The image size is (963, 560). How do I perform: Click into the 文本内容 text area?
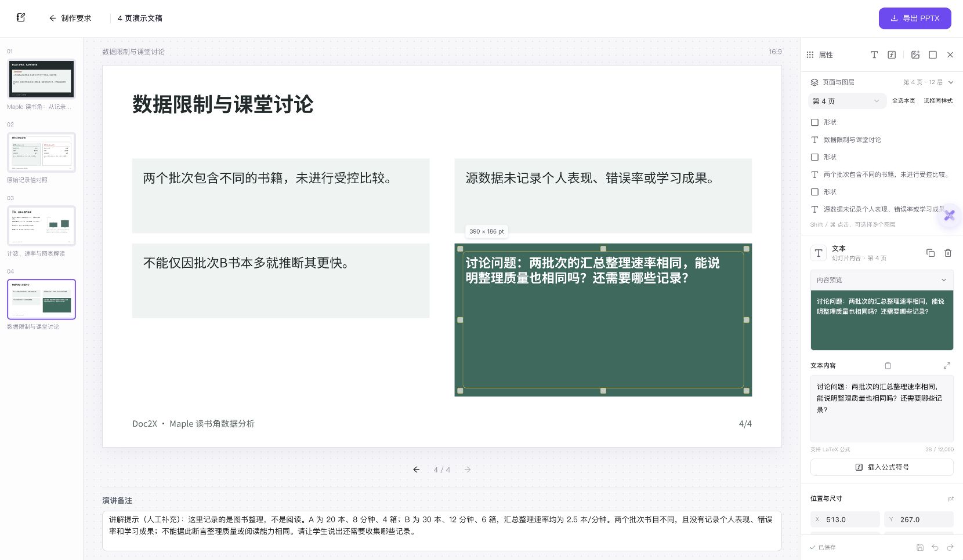point(882,409)
